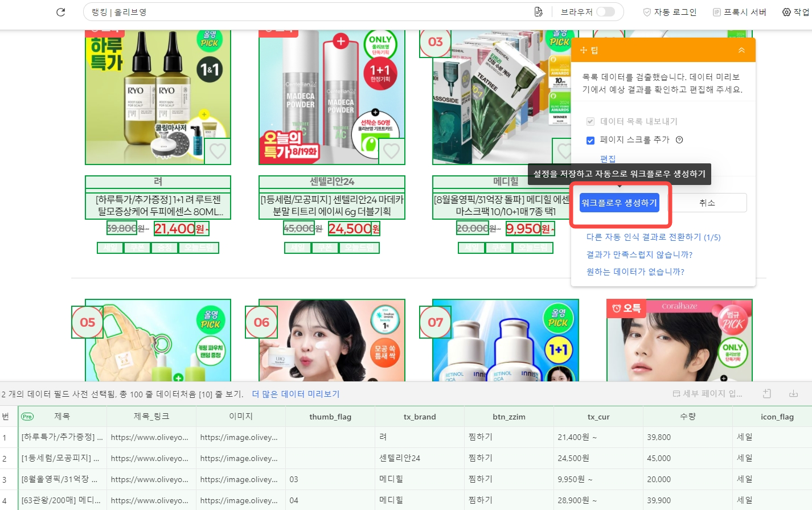
Task: Click the address bar showing 랭킹 | 올리브영
Action: coord(307,12)
